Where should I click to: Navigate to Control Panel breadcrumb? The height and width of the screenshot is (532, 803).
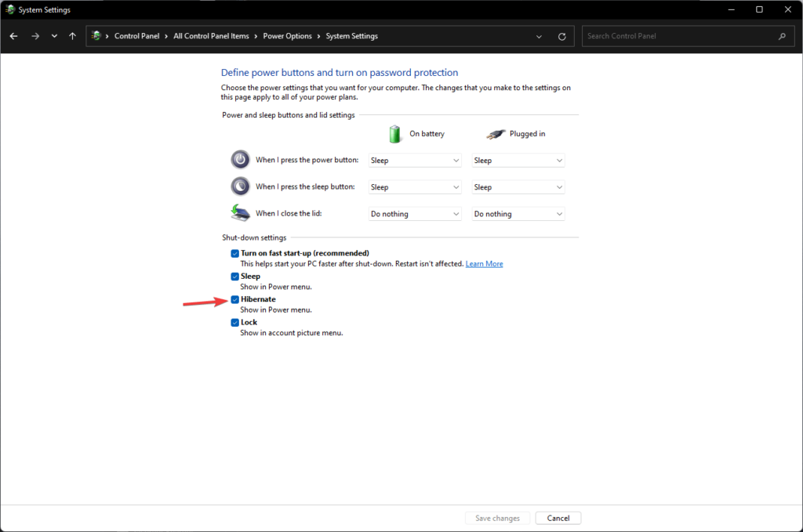[136, 36]
